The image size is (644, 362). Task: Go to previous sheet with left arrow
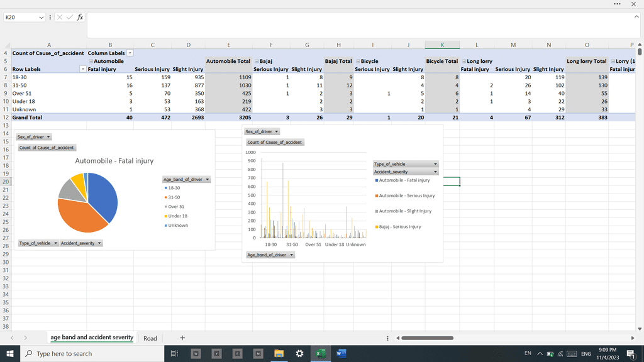[x=12, y=337]
